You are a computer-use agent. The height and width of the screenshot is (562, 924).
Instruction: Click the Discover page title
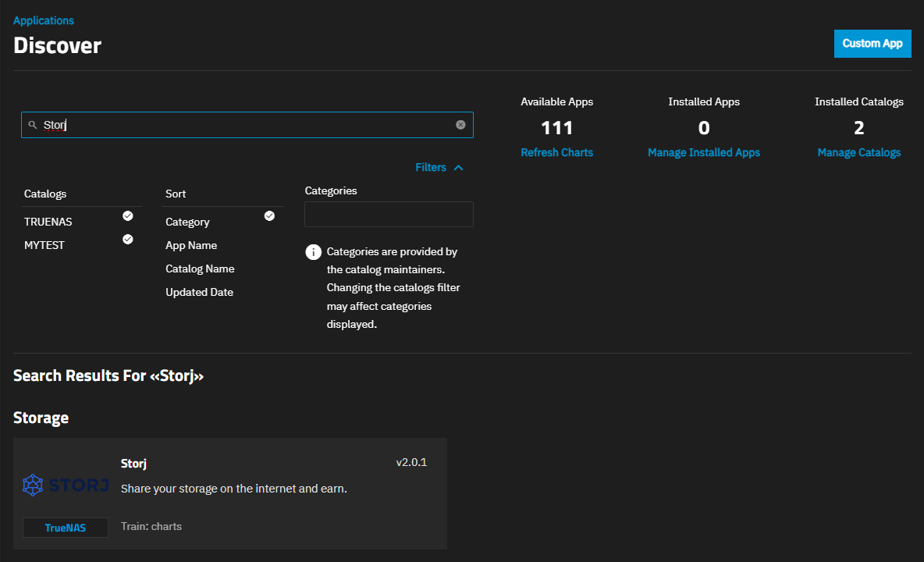click(57, 45)
